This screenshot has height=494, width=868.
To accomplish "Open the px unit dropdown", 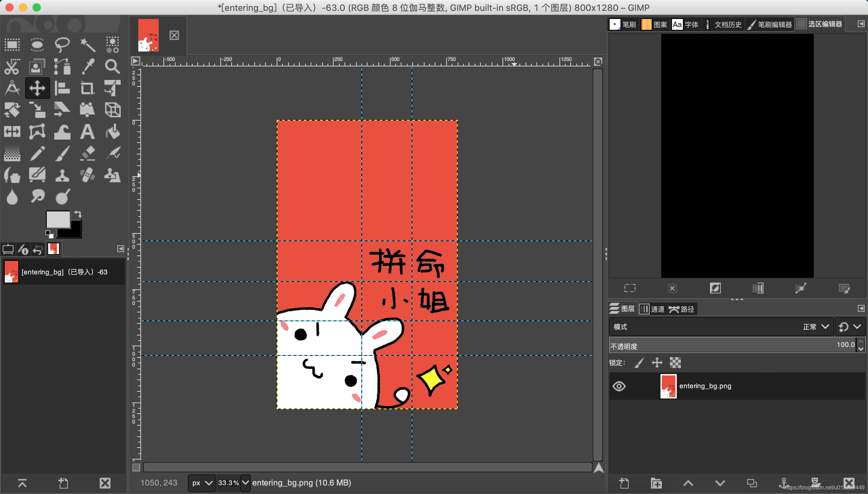I will coord(202,482).
